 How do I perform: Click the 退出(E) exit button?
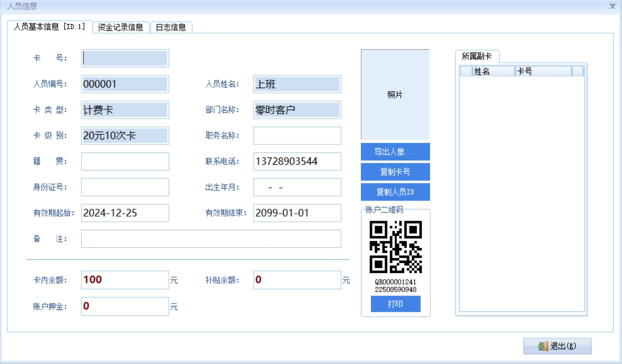557,346
